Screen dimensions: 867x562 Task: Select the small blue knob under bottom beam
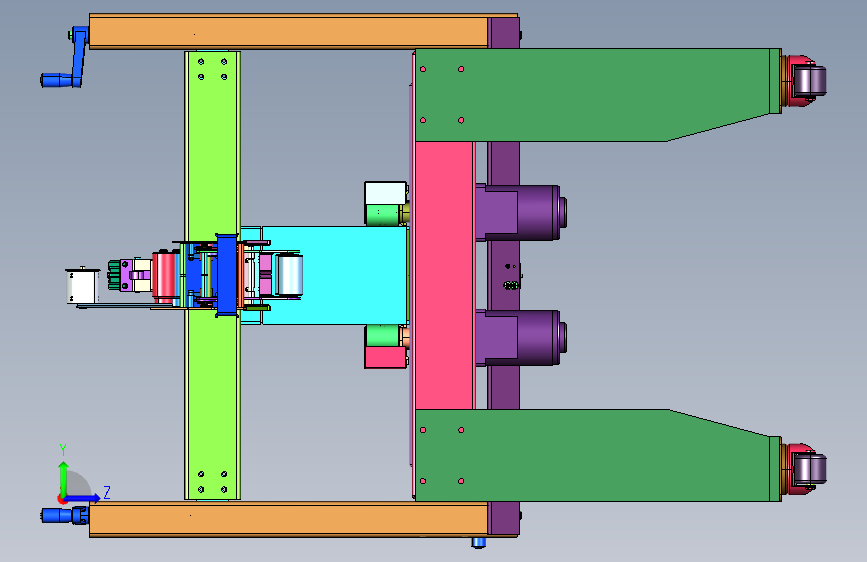(479, 543)
